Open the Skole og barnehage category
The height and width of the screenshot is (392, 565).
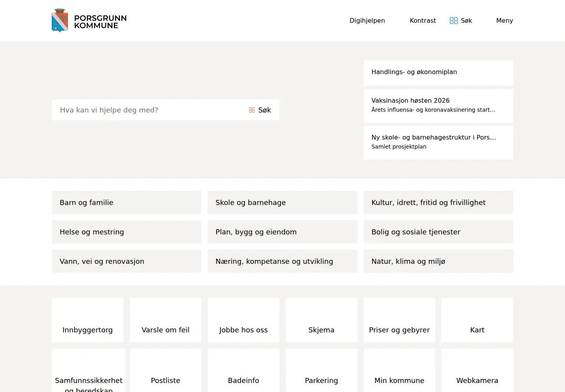[282, 203]
